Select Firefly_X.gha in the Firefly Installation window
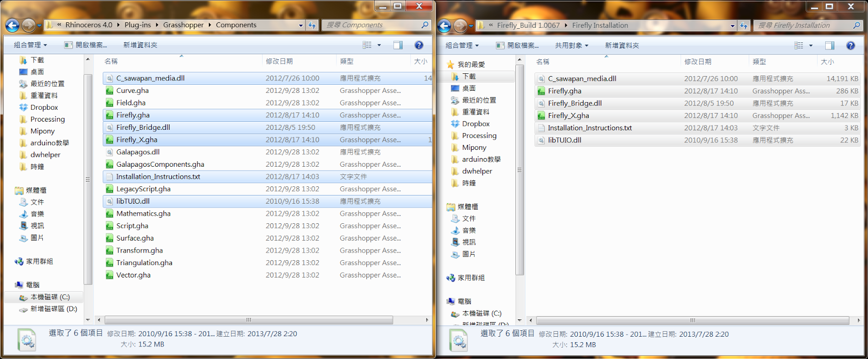The width and height of the screenshot is (868, 359). [698, 116]
